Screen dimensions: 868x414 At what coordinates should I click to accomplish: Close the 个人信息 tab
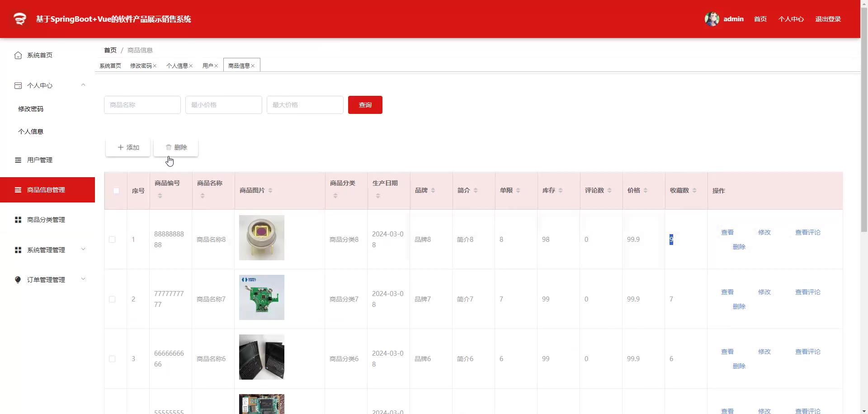(x=191, y=66)
